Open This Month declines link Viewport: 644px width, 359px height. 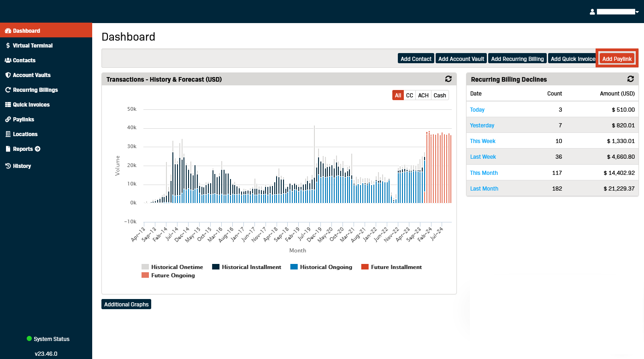(x=484, y=173)
